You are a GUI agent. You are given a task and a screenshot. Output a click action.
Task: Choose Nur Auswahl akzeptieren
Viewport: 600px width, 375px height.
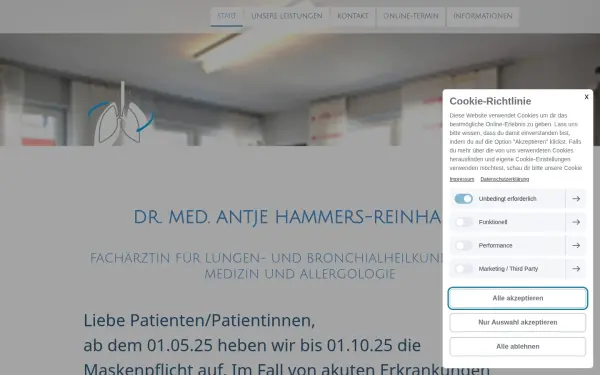(x=517, y=322)
